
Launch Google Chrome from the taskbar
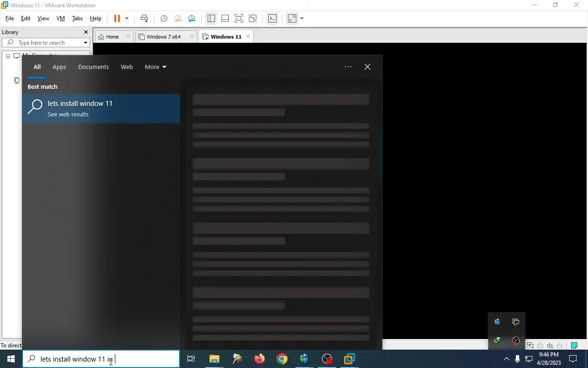tap(282, 359)
